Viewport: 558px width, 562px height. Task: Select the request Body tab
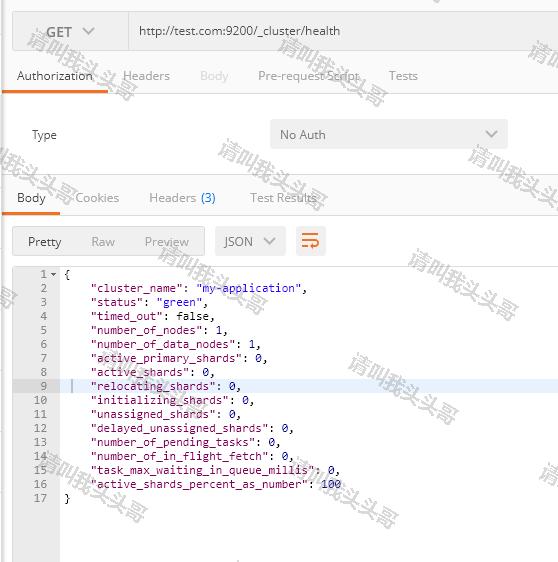[x=214, y=76]
